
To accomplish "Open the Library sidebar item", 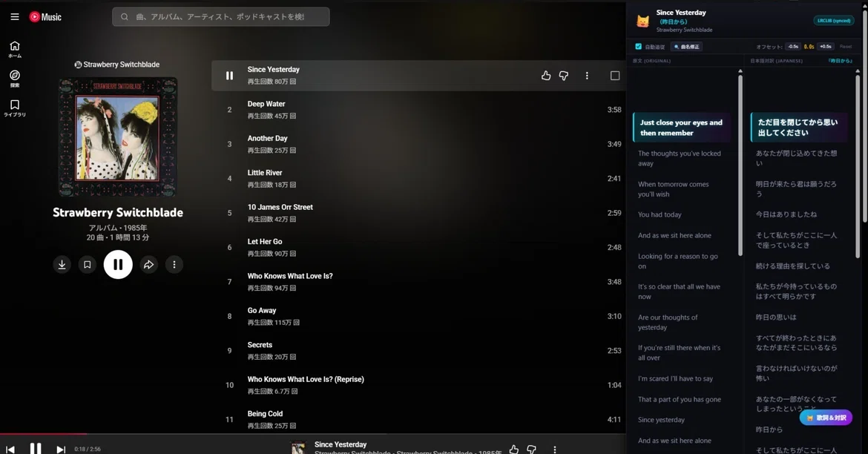I will [x=15, y=108].
